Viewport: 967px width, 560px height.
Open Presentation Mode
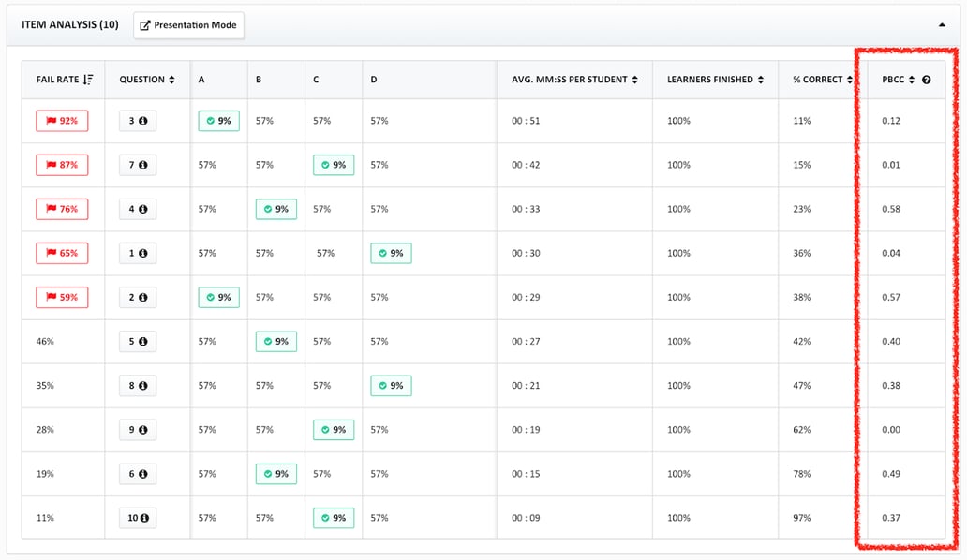189,25
